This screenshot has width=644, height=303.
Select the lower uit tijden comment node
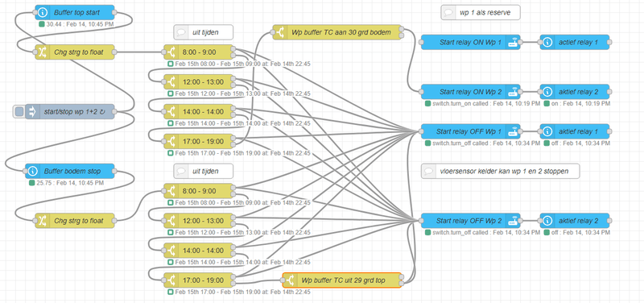[x=204, y=171]
